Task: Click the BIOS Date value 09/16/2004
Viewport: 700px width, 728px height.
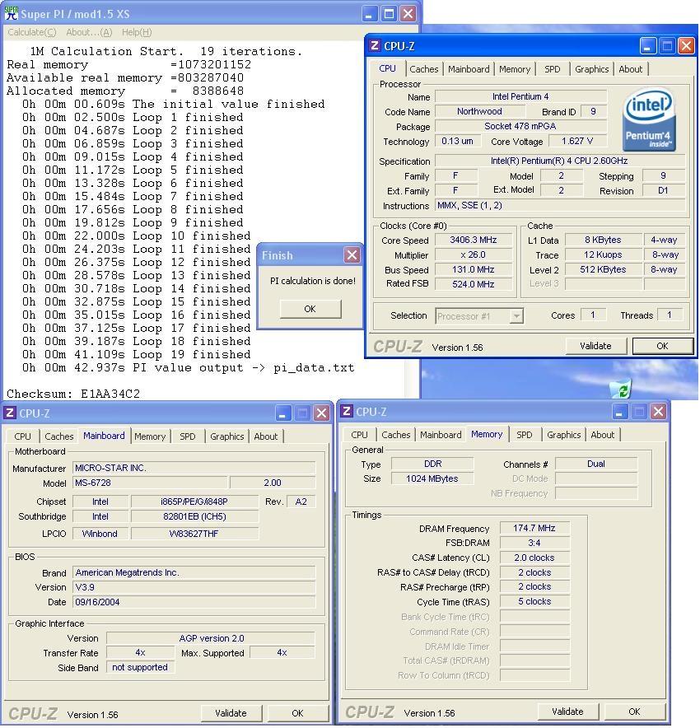Action: tap(194, 602)
